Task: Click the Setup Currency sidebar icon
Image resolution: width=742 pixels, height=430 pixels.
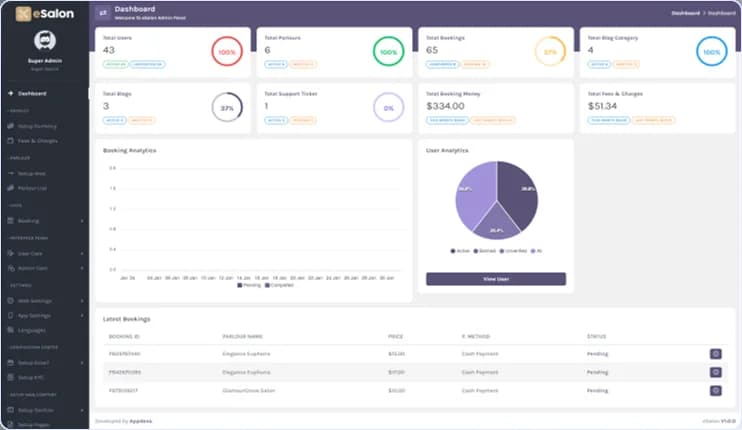Action: point(11,127)
